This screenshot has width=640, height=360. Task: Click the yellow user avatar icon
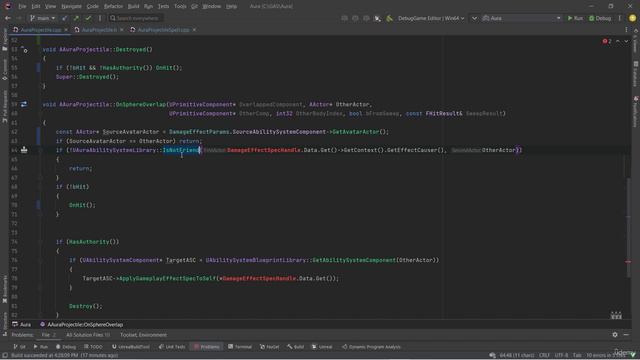click(x=632, y=18)
